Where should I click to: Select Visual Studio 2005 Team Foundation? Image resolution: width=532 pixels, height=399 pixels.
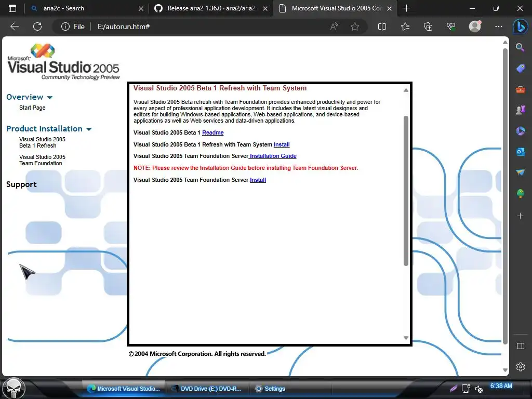point(42,160)
